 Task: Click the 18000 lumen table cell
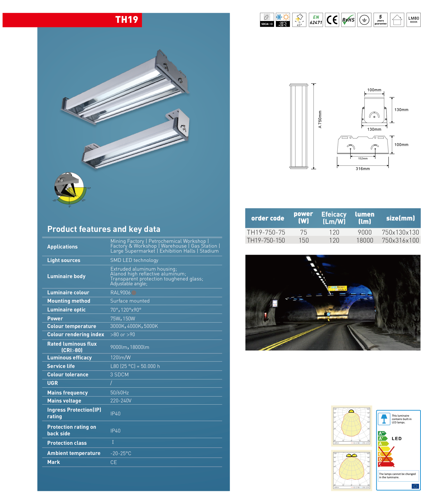[365, 240]
